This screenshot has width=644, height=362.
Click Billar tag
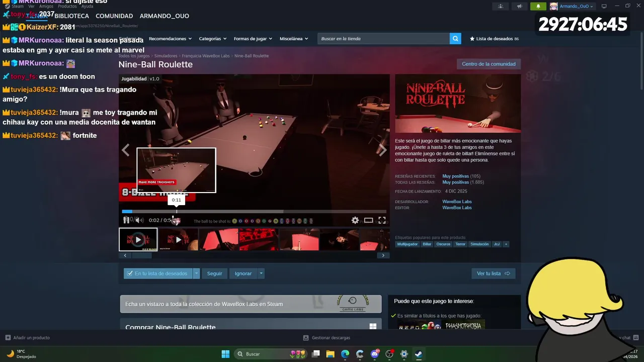(x=427, y=244)
